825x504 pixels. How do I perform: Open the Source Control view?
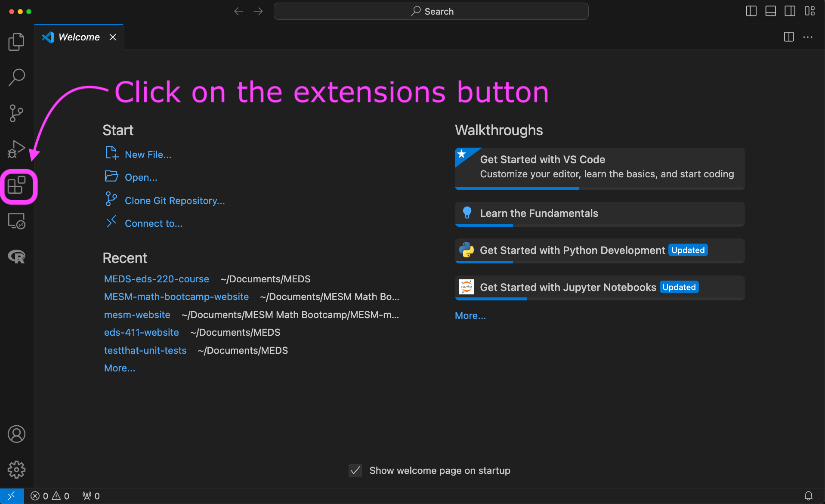pos(16,113)
